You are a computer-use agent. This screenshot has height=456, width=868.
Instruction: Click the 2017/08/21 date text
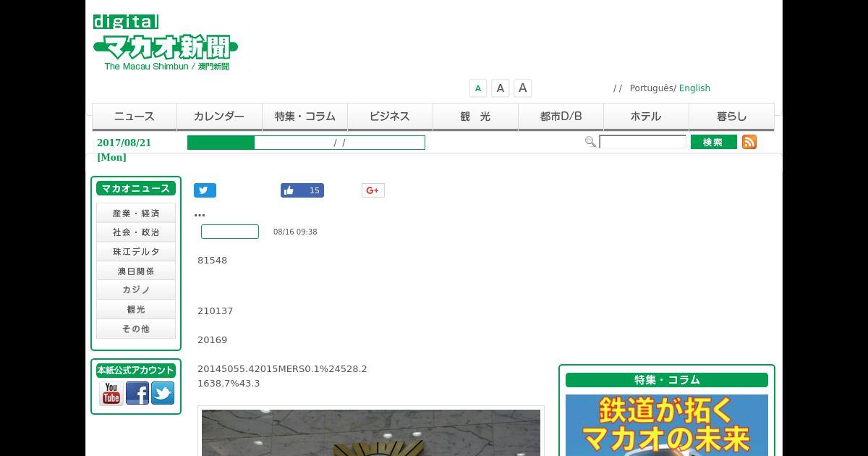click(124, 143)
